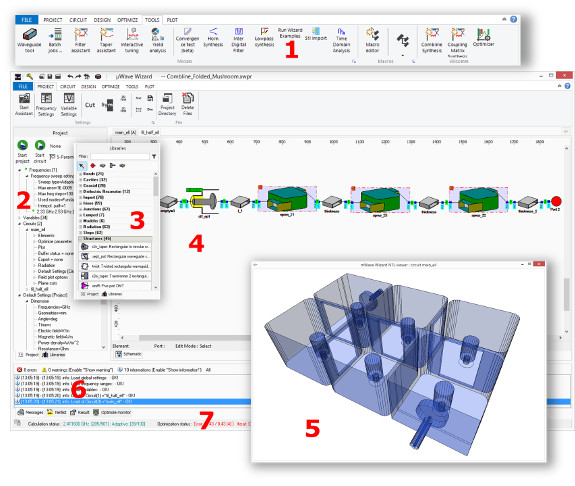The image size is (575, 486).
Task: Launch Coupling Matrix Synthesis wizard
Action: [457, 42]
